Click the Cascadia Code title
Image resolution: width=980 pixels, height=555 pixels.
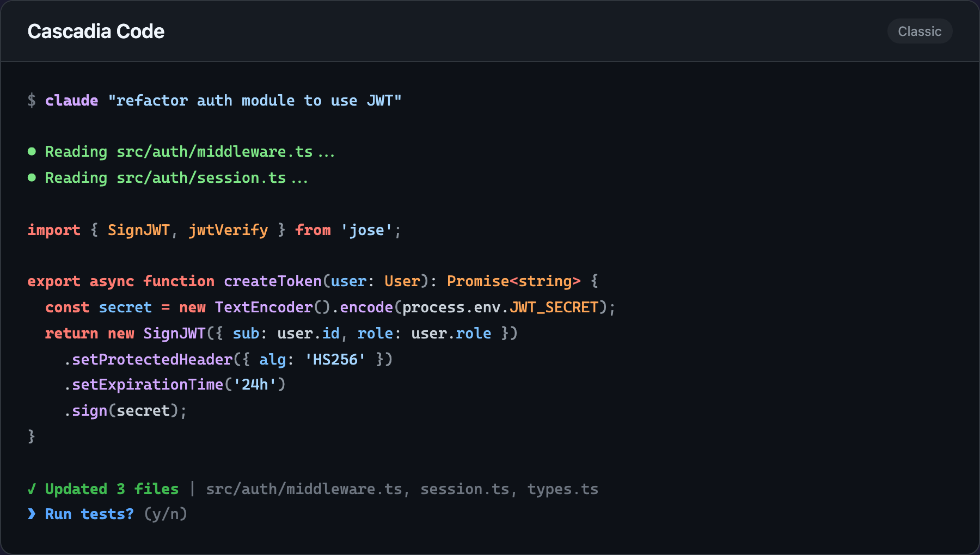[x=96, y=32]
